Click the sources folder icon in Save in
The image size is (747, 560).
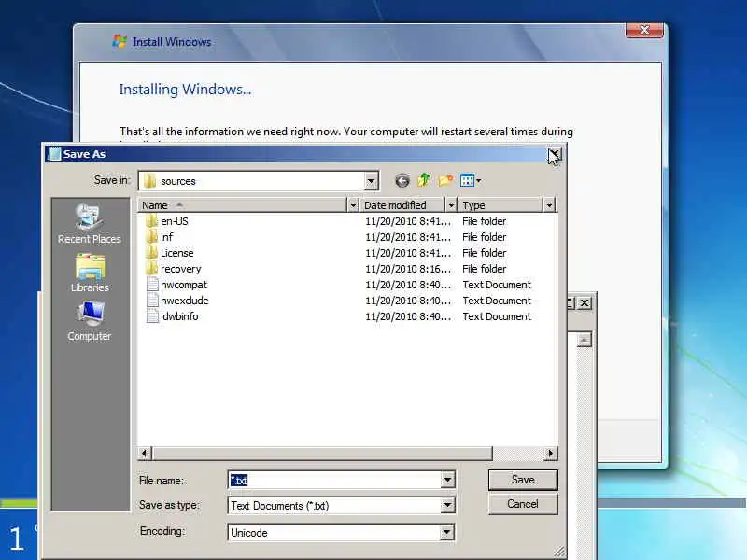tap(149, 181)
